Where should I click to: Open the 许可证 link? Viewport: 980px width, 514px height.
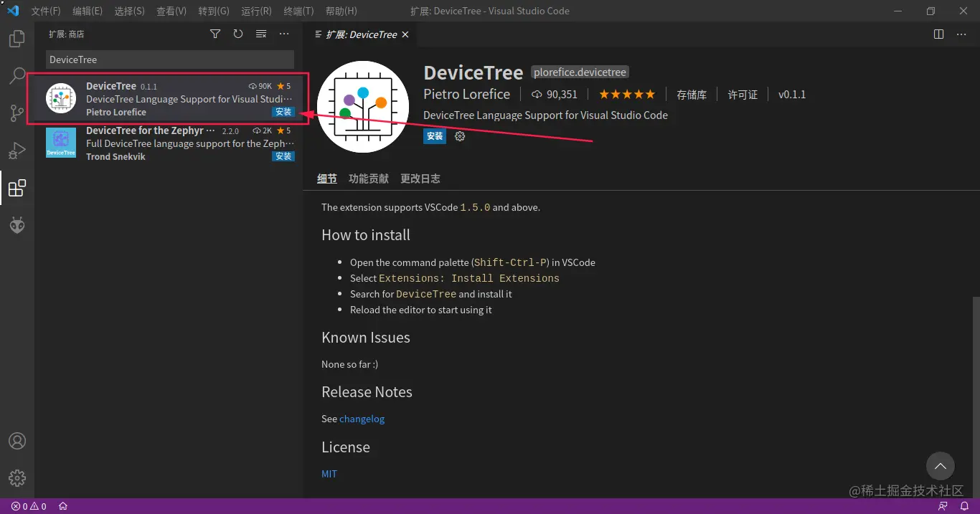(x=743, y=95)
